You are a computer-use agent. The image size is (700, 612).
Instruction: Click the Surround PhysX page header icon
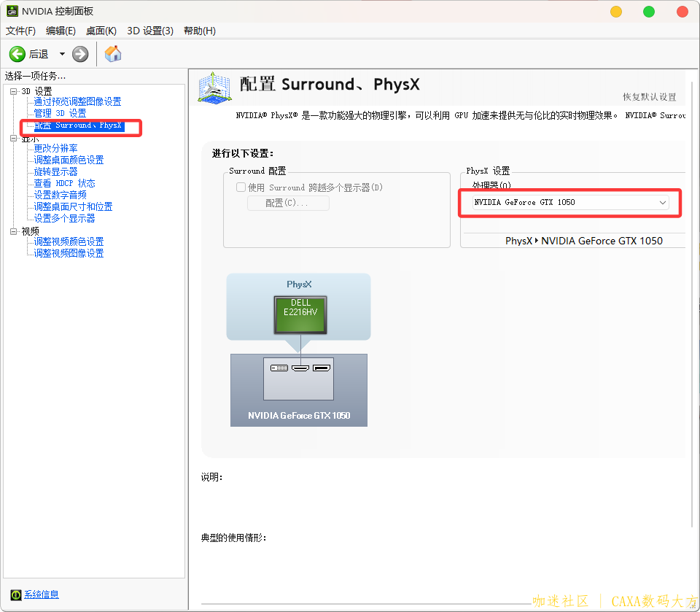pos(214,88)
